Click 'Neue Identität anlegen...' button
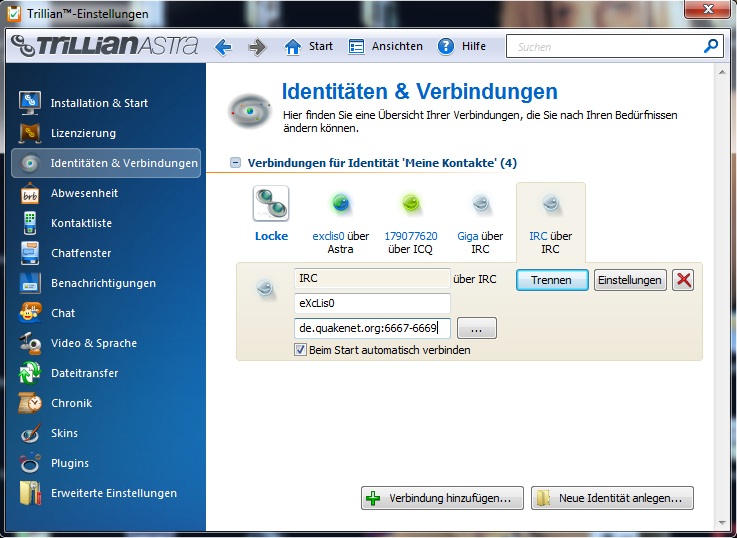 click(x=611, y=497)
